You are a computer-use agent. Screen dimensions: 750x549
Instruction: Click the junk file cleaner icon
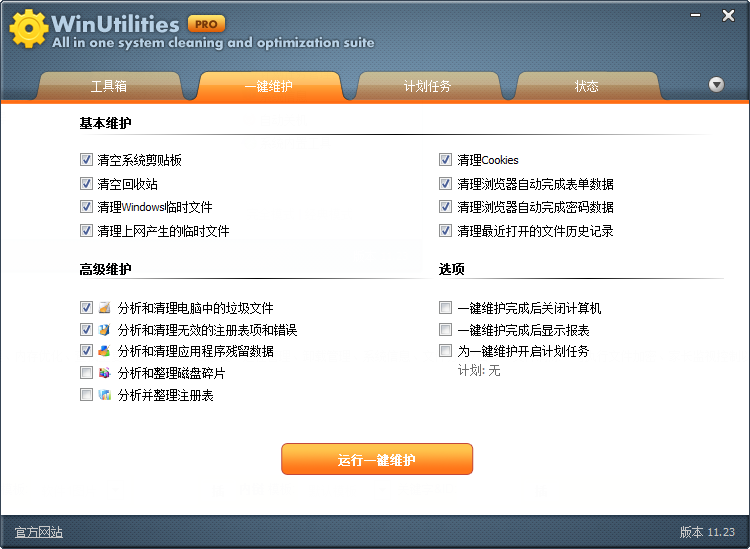[104, 307]
